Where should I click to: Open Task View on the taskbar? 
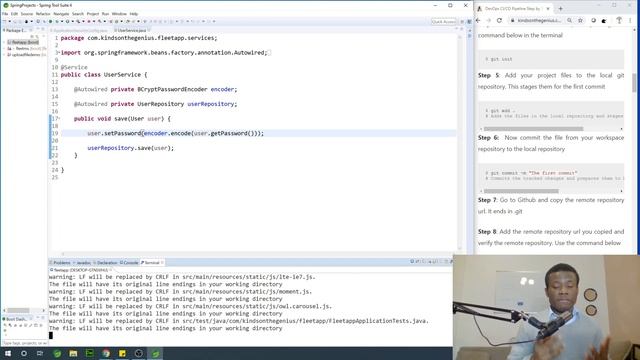(x=40, y=353)
